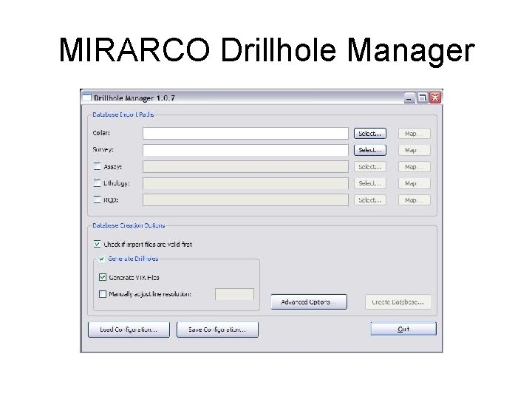Click the Create Database button
Viewport: 532px width, 399px height.
point(398,301)
